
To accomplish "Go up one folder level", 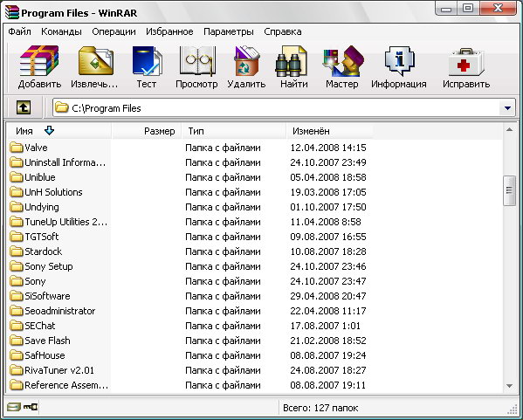I will click(24, 107).
